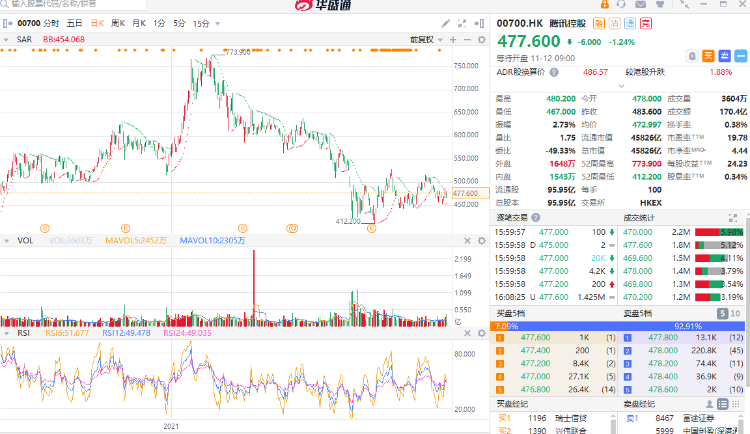Open the RSI indicator dropdown
This screenshot has width=750, height=434.
[x=6, y=333]
